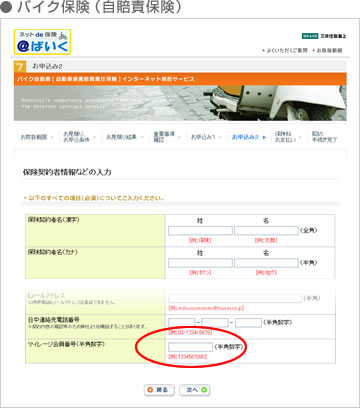Focus the email address input field

[235, 298]
